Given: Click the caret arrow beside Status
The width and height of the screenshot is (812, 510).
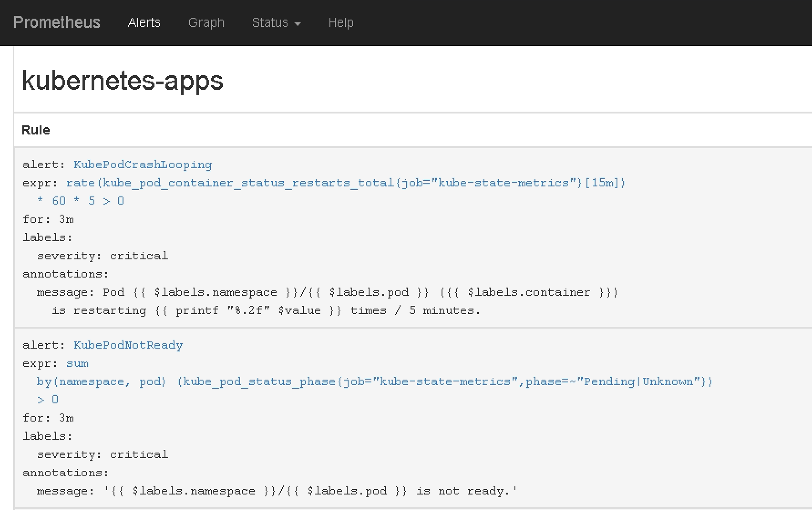Looking at the screenshot, I should 298,24.
